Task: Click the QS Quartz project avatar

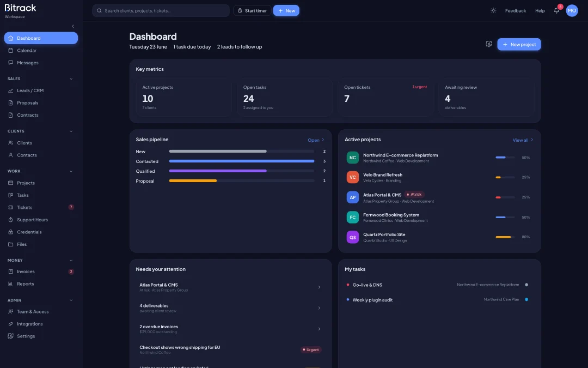Action: [x=352, y=237]
